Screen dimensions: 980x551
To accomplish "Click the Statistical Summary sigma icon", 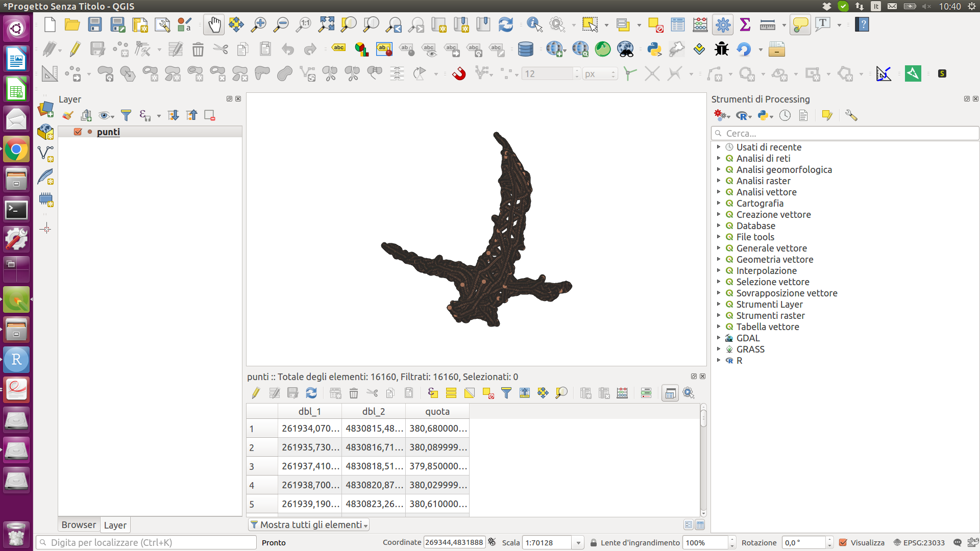I will pos(745,24).
